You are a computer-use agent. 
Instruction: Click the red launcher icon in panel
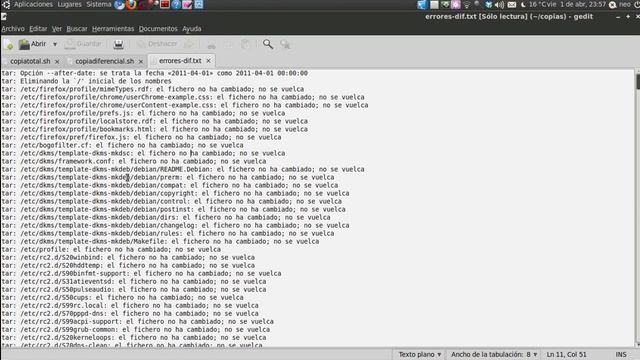[164, 5]
